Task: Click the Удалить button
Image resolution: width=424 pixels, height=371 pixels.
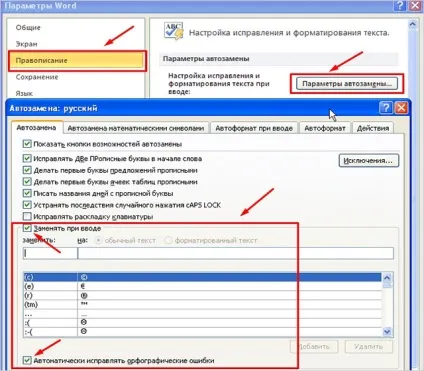Action: click(369, 347)
